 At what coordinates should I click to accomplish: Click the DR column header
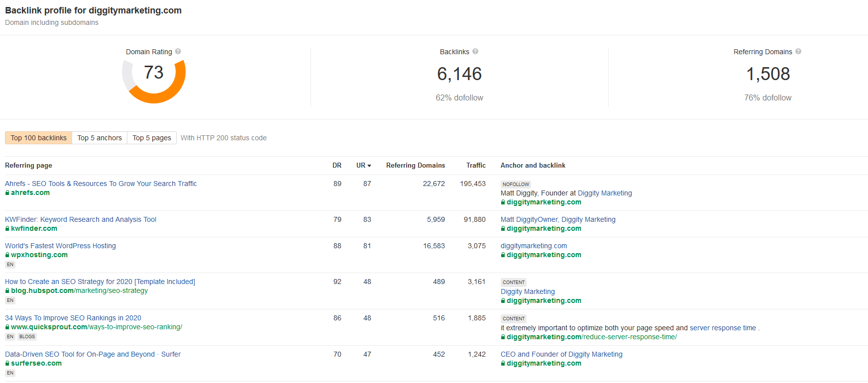point(337,165)
